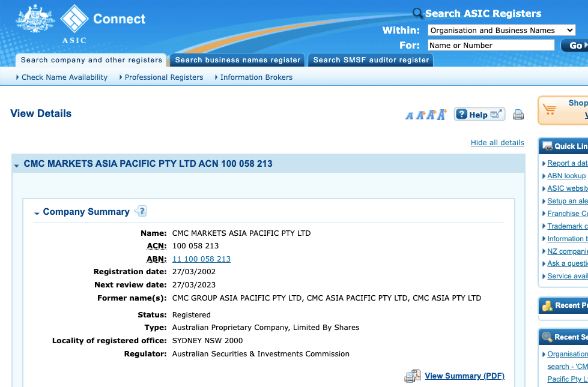Image resolution: width=588 pixels, height=387 pixels.
Task: Open the Setup an alert quick link
Action: pos(568,201)
